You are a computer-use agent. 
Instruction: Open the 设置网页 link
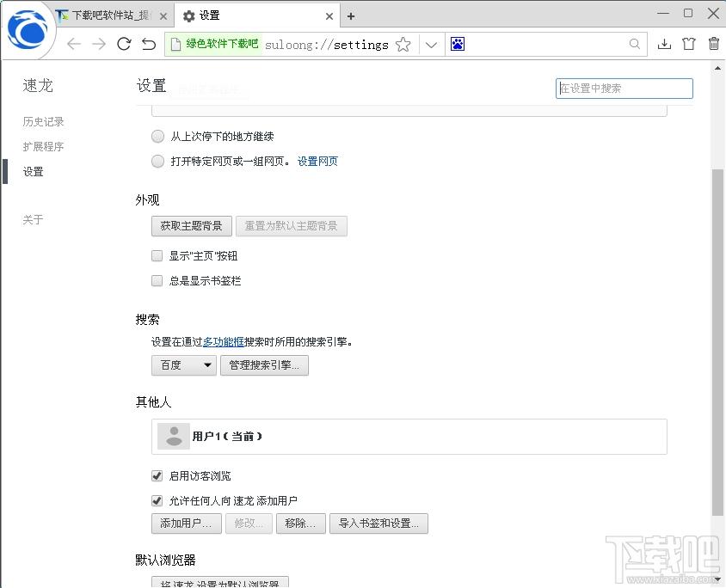coord(317,161)
